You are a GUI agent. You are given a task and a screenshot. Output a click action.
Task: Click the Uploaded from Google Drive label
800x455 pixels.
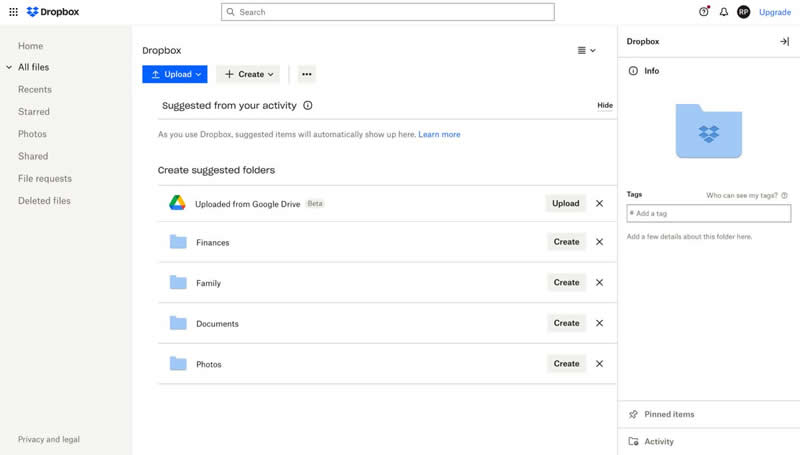247,204
